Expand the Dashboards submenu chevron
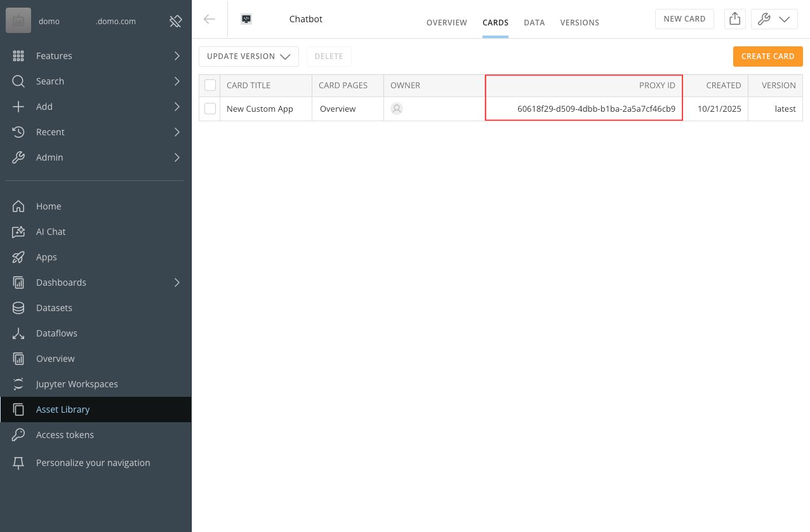Viewport: 810px width, 532px height. pos(177,283)
